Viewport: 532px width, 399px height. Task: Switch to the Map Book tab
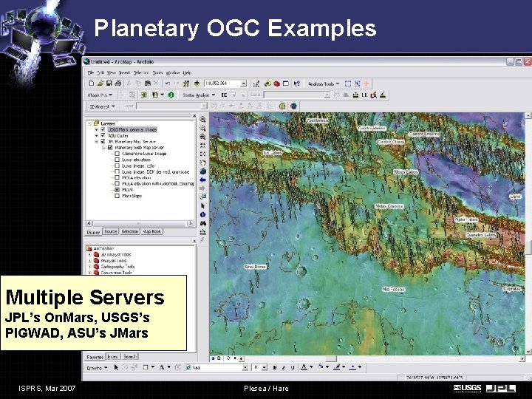[x=152, y=231]
